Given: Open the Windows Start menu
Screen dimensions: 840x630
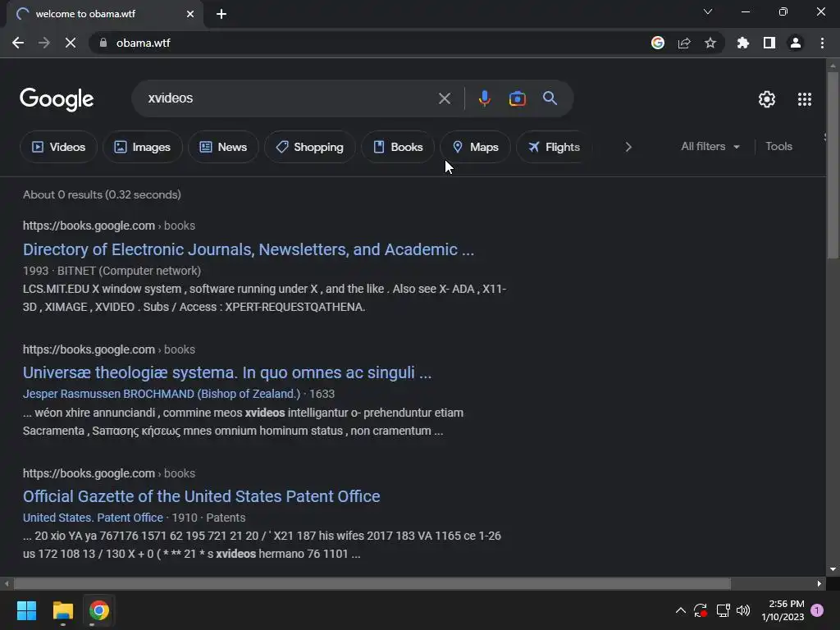Looking at the screenshot, I should click(26, 610).
